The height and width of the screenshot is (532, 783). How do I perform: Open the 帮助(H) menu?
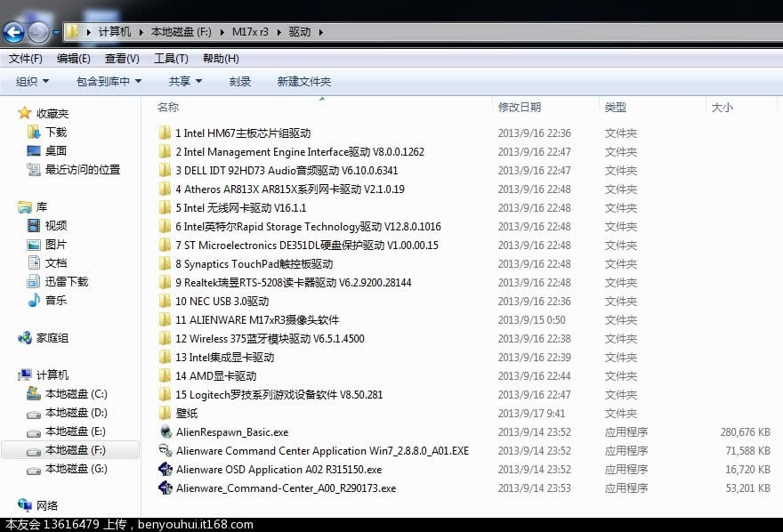pos(221,59)
